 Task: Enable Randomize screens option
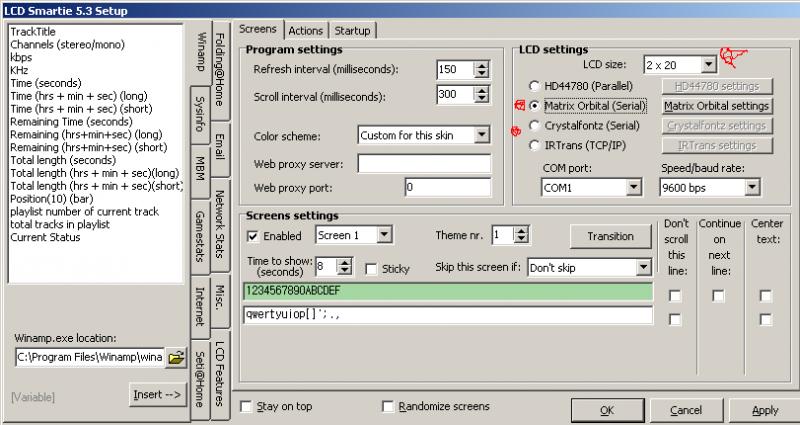pyautogui.click(x=389, y=407)
